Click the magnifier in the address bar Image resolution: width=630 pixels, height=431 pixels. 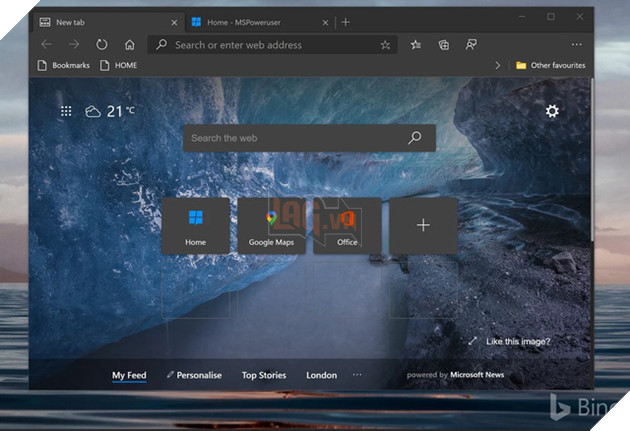[162, 44]
